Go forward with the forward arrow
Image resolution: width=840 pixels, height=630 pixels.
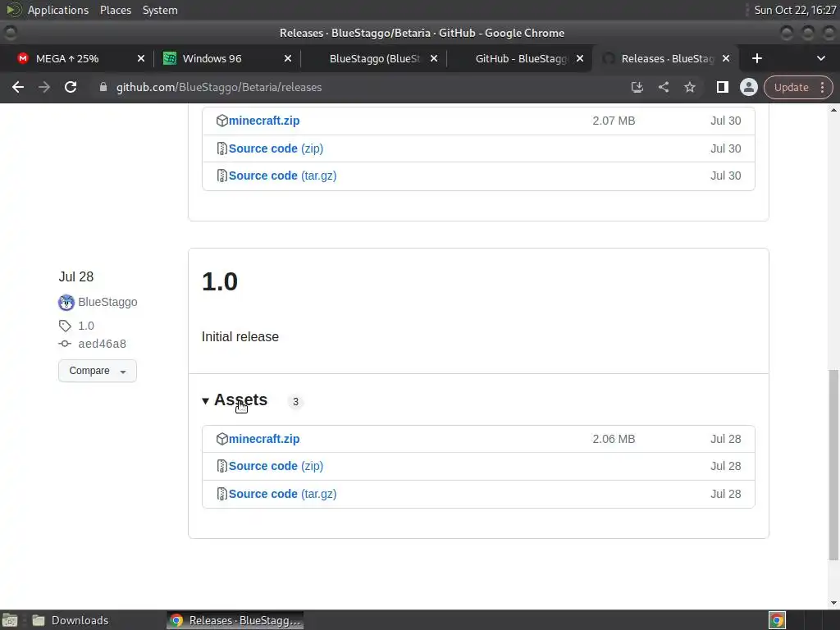[44, 87]
